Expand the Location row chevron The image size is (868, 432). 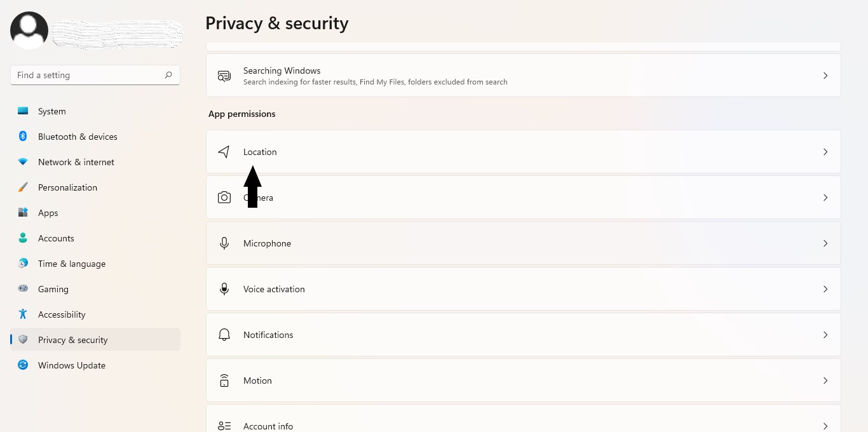(825, 152)
